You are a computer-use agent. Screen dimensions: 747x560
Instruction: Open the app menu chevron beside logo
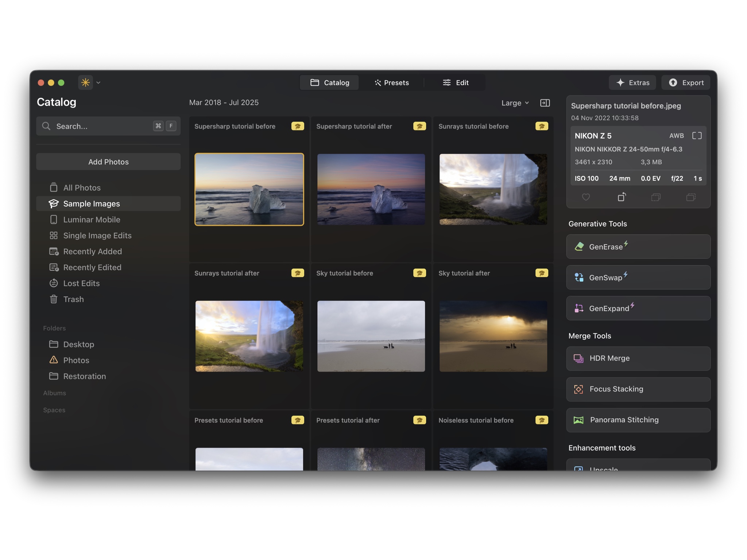click(x=98, y=83)
